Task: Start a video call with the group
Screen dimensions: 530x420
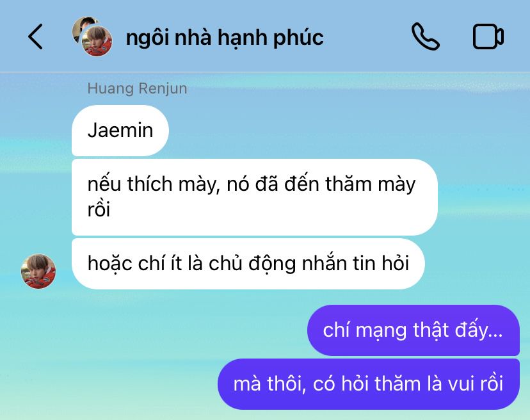Action: [488, 36]
